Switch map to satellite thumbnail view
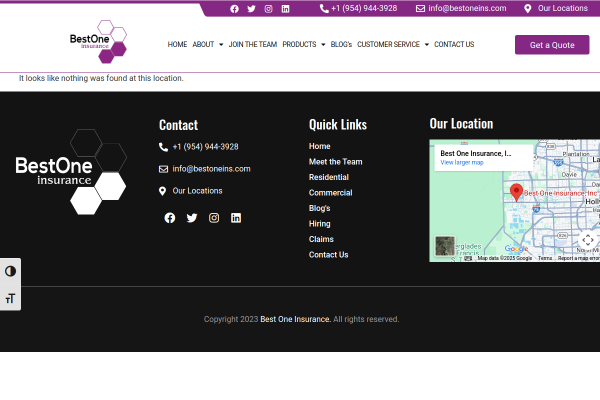600x400 pixels. (x=445, y=246)
